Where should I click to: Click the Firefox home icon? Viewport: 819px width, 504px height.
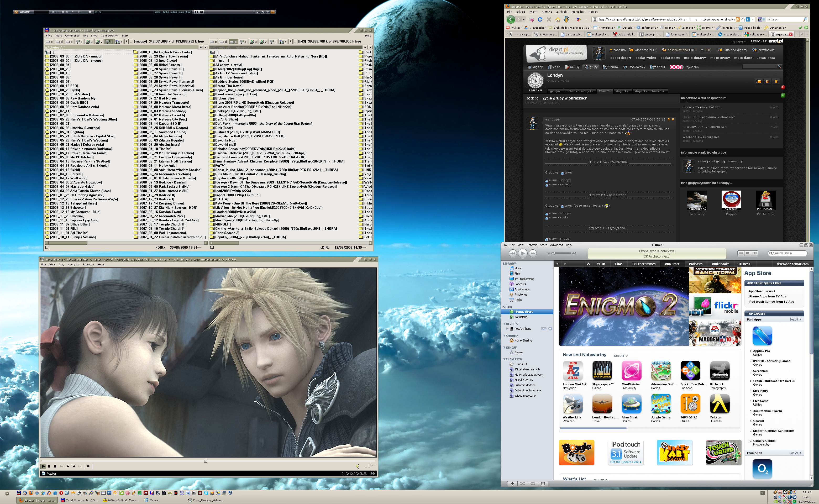(558, 19)
